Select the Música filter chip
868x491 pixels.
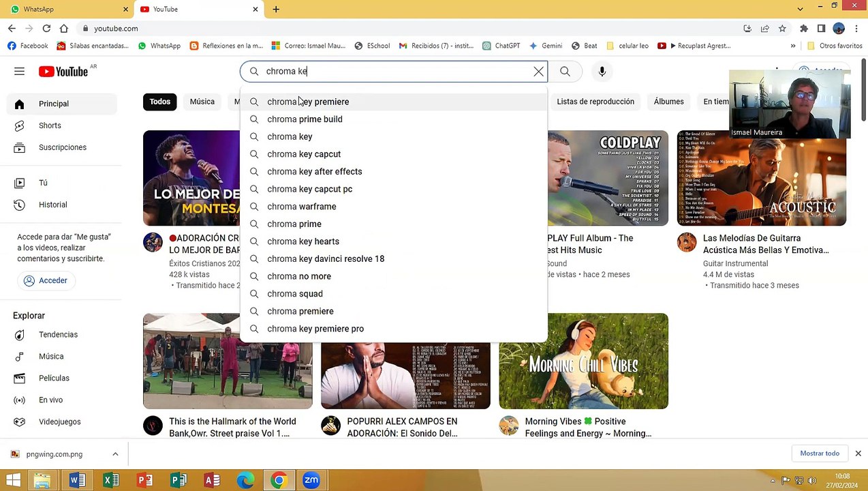[x=202, y=102]
